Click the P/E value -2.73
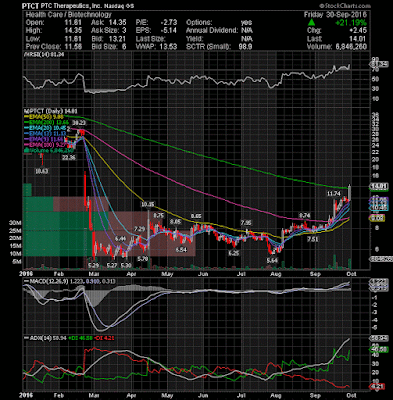 click(169, 22)
